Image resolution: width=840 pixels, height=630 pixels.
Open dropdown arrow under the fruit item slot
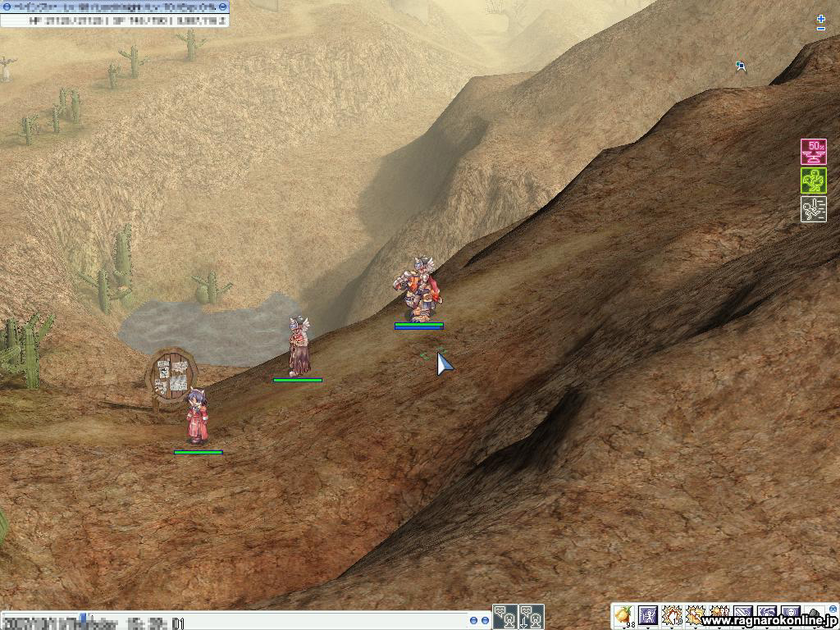(x=624, y=628)
